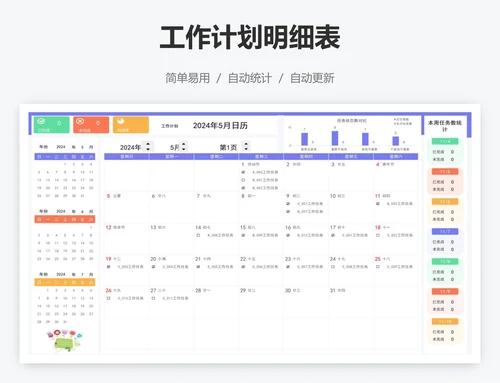Uncheck the task checkbox on May 17
The width and height of the screenshot is (500, 383).
pos(333,235)
